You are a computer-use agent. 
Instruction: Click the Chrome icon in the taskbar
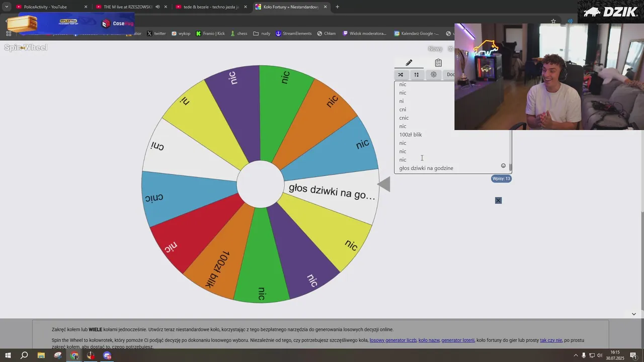pos(74,355)
